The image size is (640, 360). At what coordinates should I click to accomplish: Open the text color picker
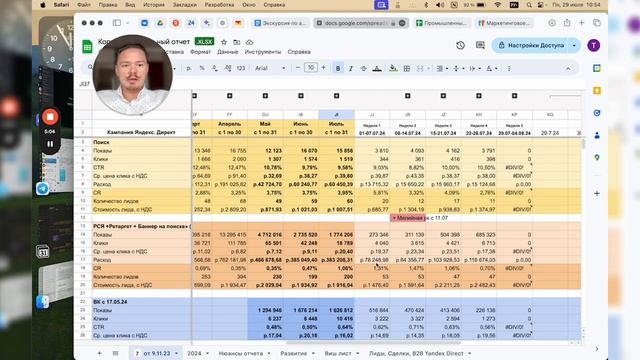(x=377, y=69)
